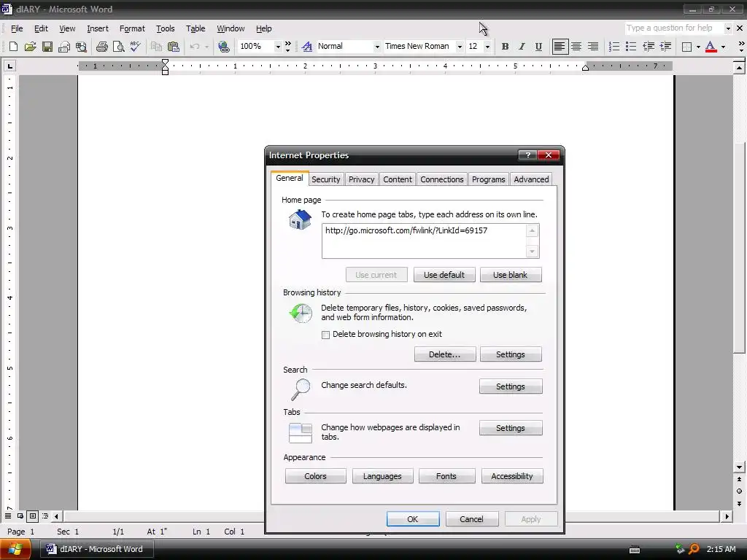Open the help question box dropdown arrow
The image size is (747, 560).
click(727, 28)
